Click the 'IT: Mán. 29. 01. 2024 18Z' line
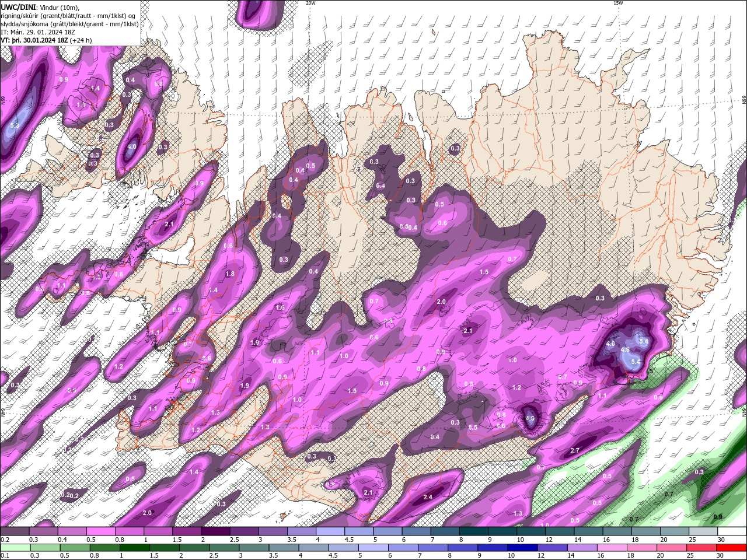This screenshot has width=747, height=560. pos(37,32)
